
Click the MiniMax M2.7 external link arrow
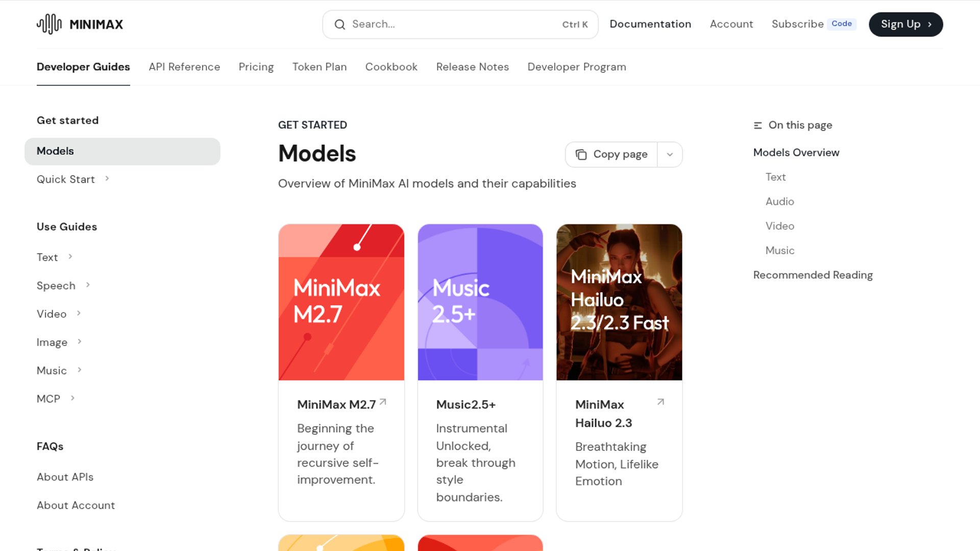pos(383,403)
